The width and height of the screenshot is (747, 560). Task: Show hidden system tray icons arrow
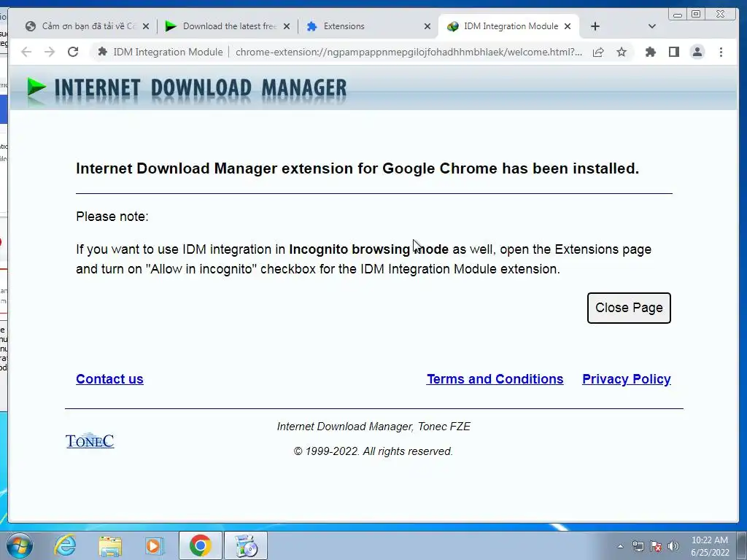tap(620, 546)
